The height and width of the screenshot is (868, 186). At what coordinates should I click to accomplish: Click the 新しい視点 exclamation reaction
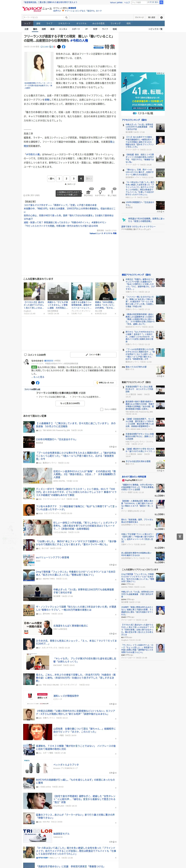click(x=112, y=192)
